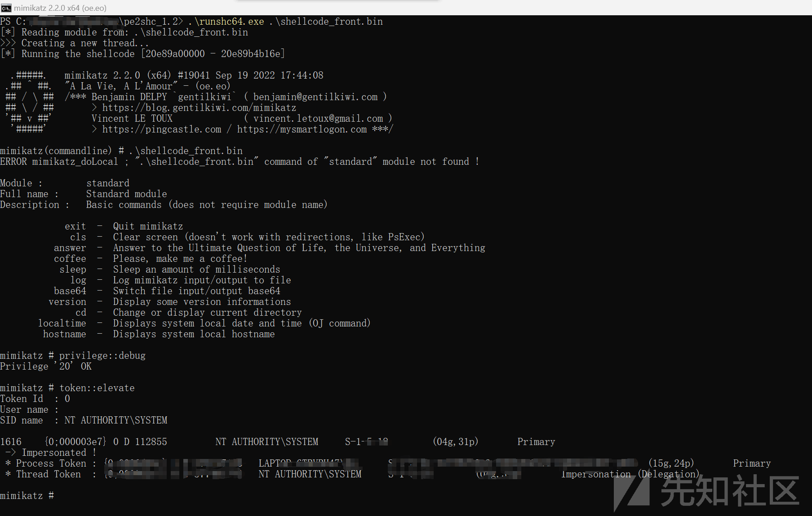Click the benjamin@gentilkiwi.com email
Viewport: 812px width, 516px height.
pyautogui.click(x=315, y=97)
